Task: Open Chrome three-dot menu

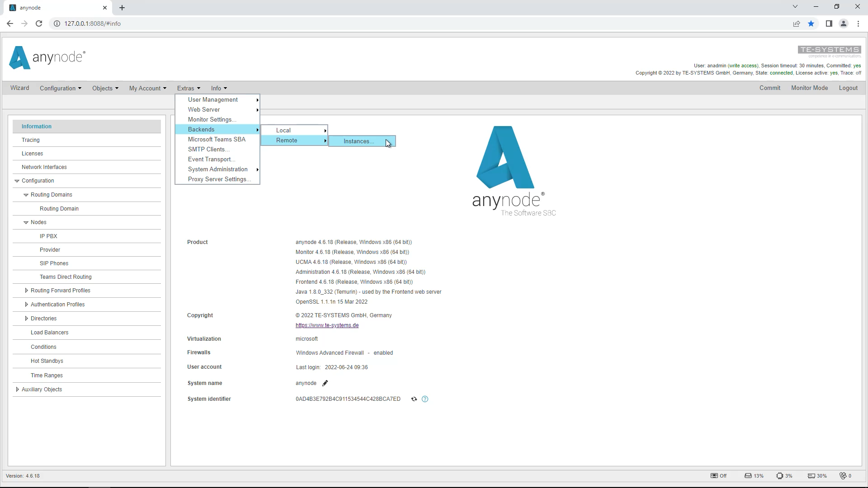Action: (858, 23)
